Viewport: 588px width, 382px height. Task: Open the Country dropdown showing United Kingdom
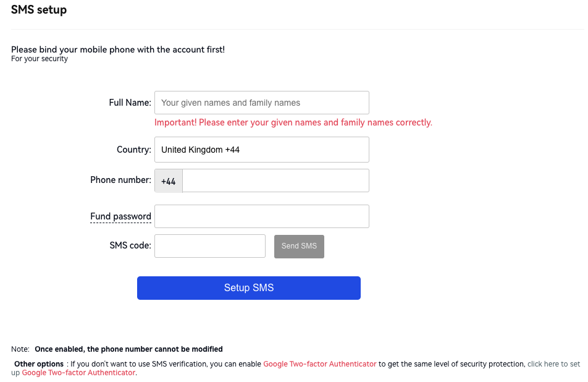(x=261, y=150)
